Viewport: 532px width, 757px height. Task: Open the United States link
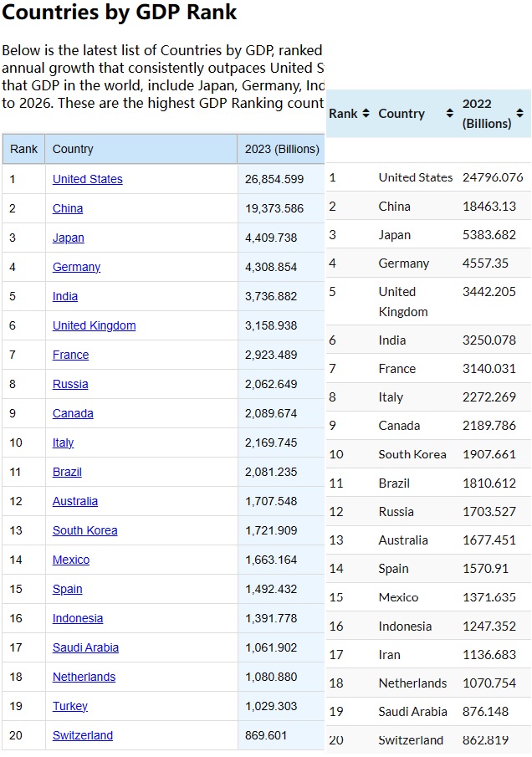coord(87,179)
